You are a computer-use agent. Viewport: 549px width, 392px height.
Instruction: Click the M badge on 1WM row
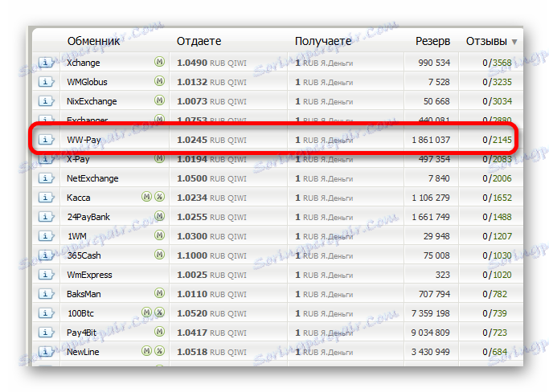159,235
